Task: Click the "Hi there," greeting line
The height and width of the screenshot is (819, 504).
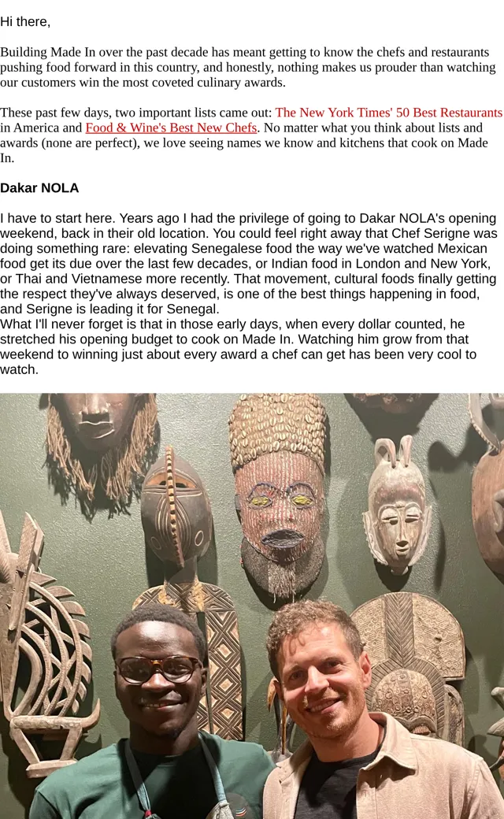Action: click(x=25, y=22)
